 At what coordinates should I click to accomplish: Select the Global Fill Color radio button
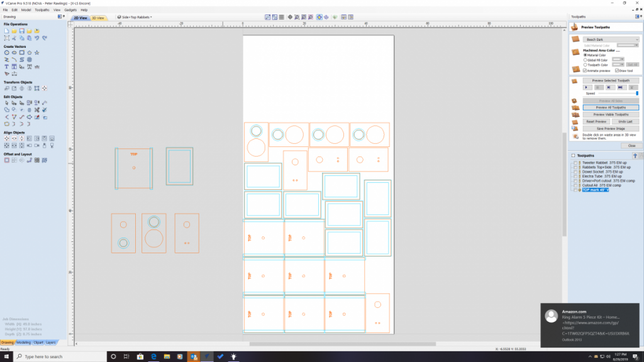pos(586,60)
